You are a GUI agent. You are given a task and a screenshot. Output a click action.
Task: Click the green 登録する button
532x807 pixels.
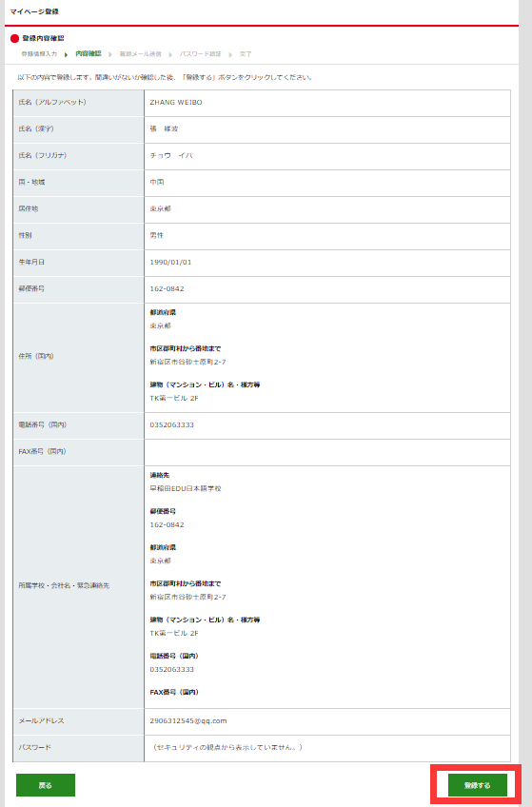click(x=478, y=785)
